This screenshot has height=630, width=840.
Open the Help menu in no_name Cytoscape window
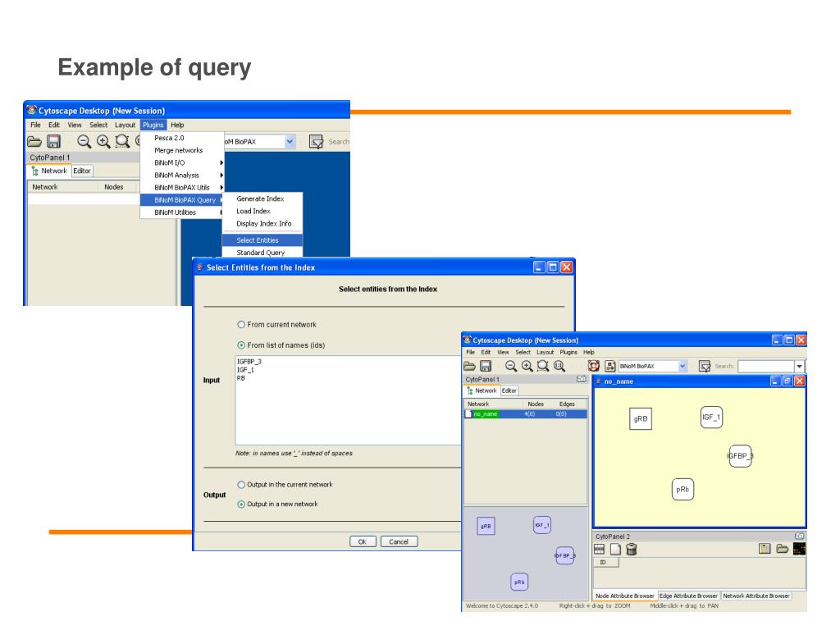tap(589, 353)
